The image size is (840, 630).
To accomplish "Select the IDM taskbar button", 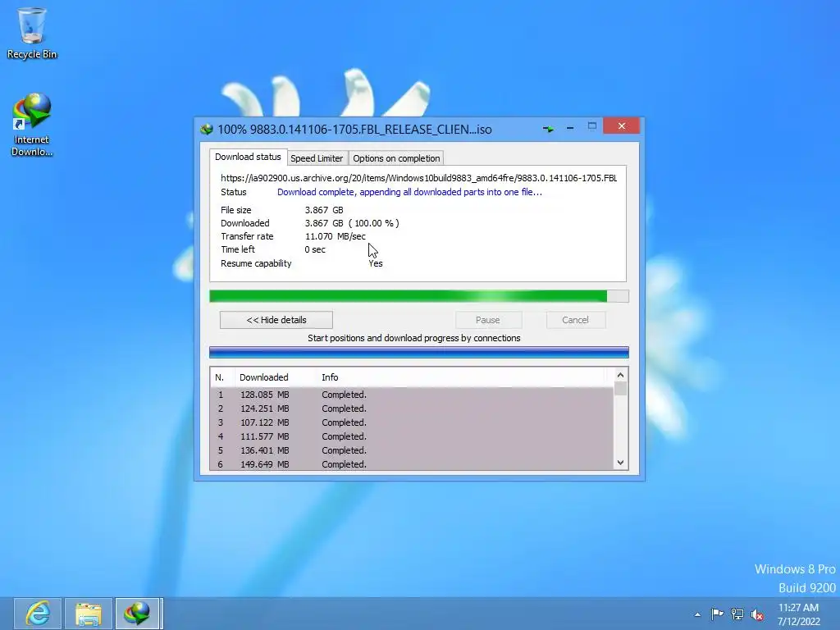I will pyautogui.click(x=138, y=614).
